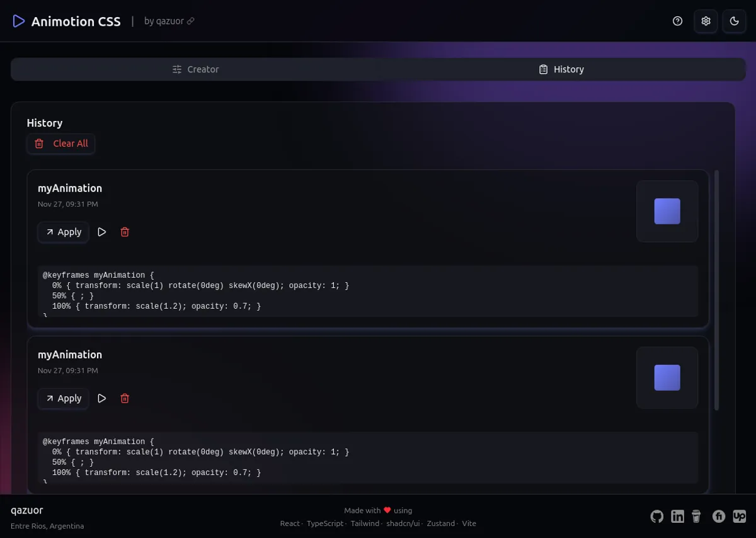Screen dimensions: 756x538
Task: Delete the first myAnimation entry with trash icon
Action: pyautogui.click(x=125, y=232)
